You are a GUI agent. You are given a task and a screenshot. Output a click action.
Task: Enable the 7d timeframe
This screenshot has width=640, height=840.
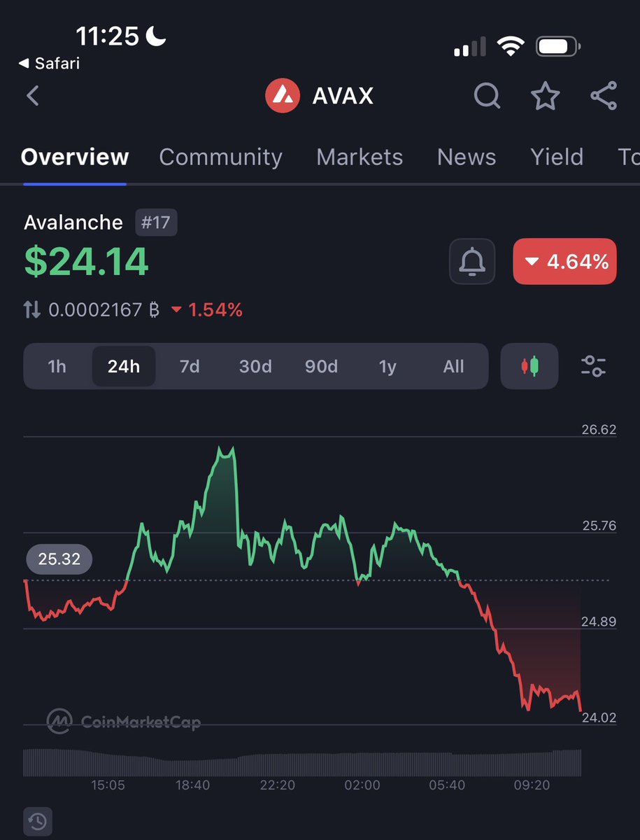[189, 365]
